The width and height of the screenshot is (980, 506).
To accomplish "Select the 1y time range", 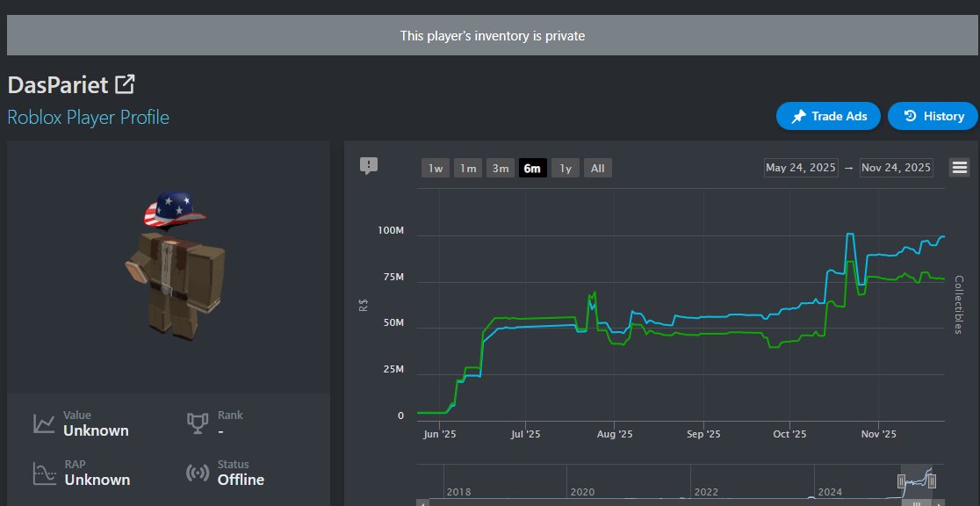I will click(x=565, y=169).
